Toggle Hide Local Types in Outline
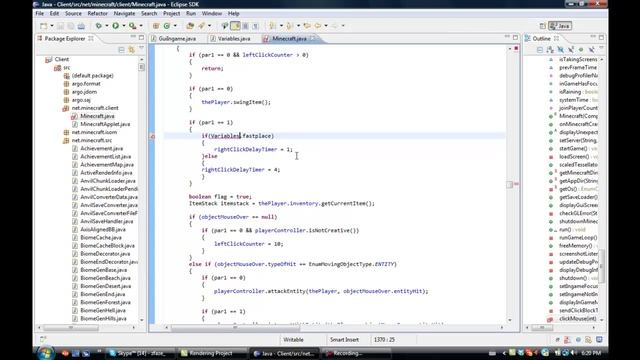 [591, 50]
